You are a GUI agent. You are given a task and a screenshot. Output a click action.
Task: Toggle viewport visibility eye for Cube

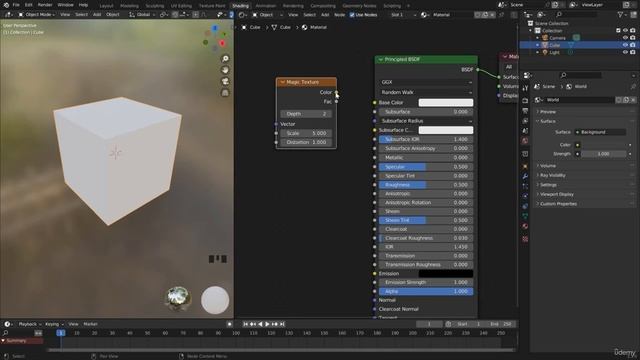(625, 45)
